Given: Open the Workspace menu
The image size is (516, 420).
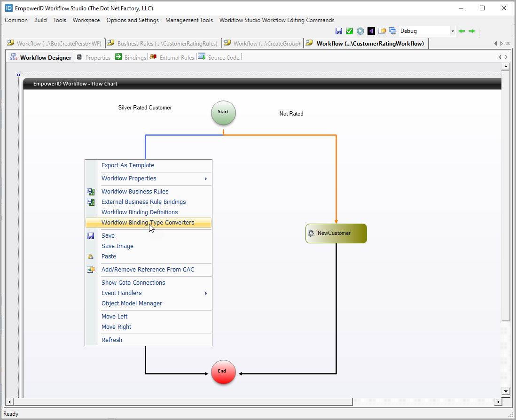Looking at the screenshot, I should 86,20.
